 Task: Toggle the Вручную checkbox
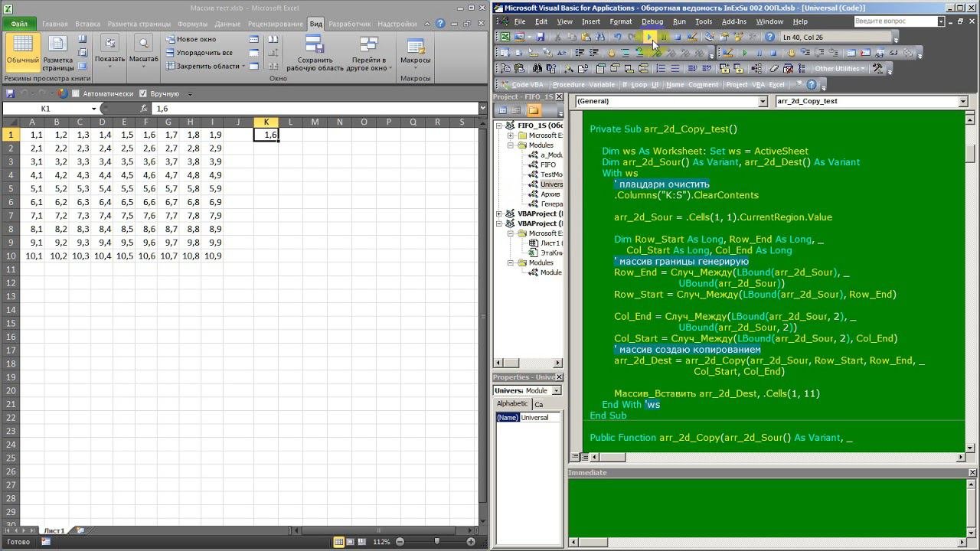tap(143, 93)
